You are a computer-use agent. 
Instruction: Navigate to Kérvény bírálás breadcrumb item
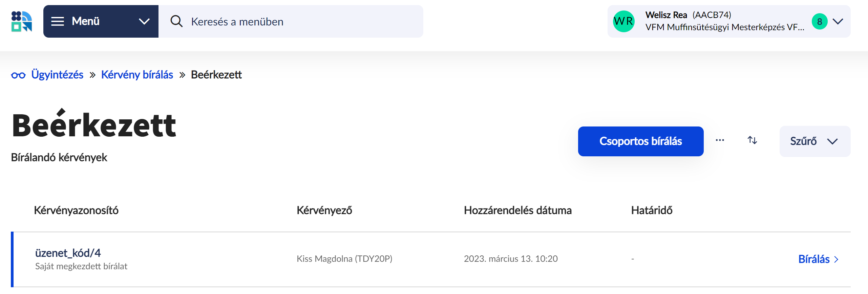[137, 75]
